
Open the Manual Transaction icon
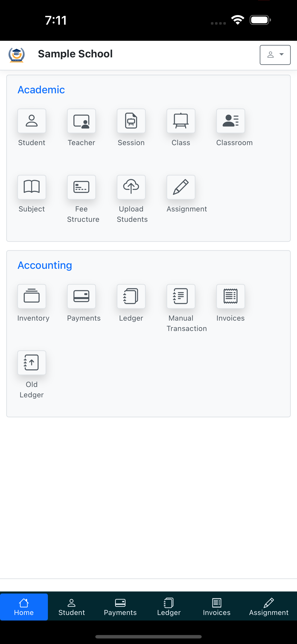click(x=181, y=296)
